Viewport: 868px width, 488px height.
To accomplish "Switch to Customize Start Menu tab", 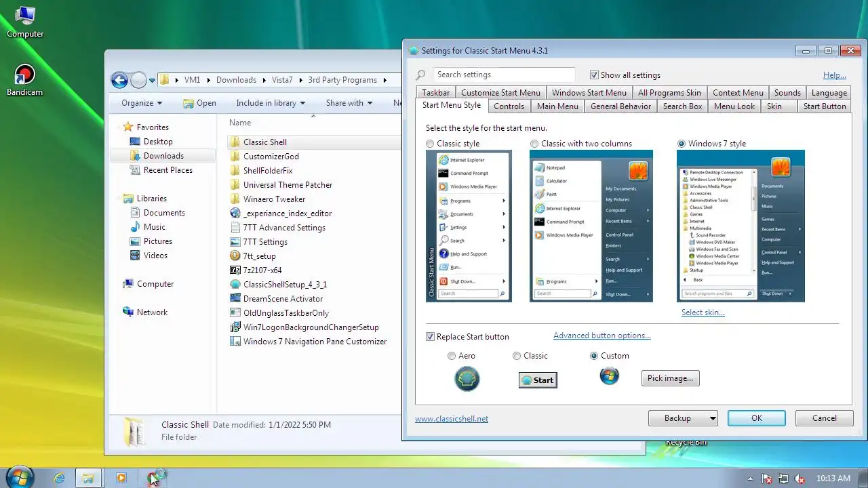I will 500,93.
